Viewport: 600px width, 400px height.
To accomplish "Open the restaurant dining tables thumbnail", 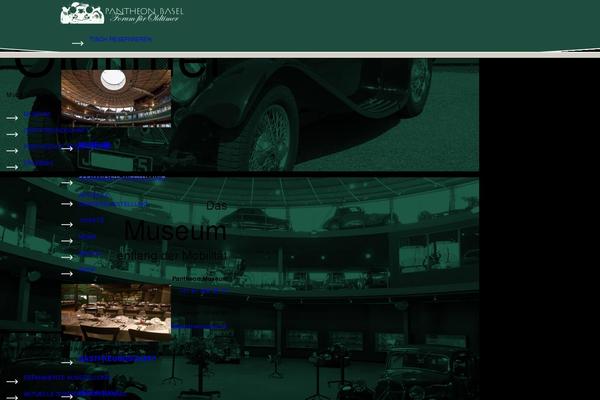I will [116, 313].
